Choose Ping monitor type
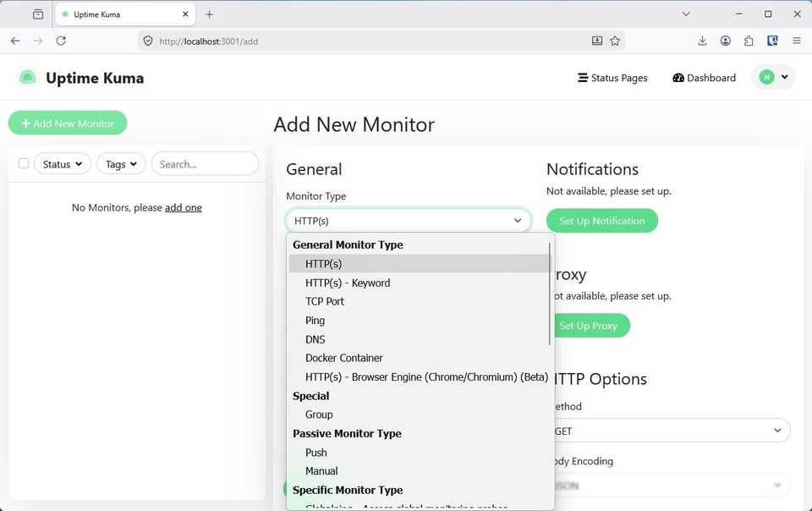This screenshot has height=511, width=812. click(x=420, y=321)
